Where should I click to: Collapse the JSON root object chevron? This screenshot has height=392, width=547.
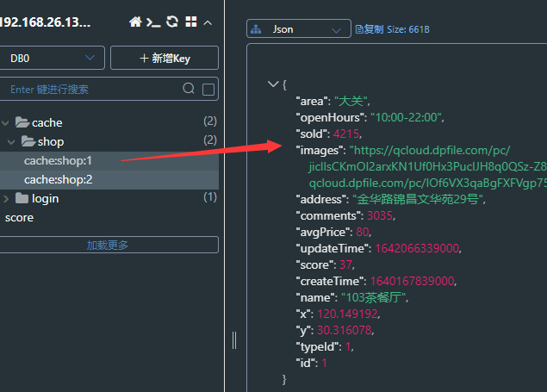pos(273,84)
